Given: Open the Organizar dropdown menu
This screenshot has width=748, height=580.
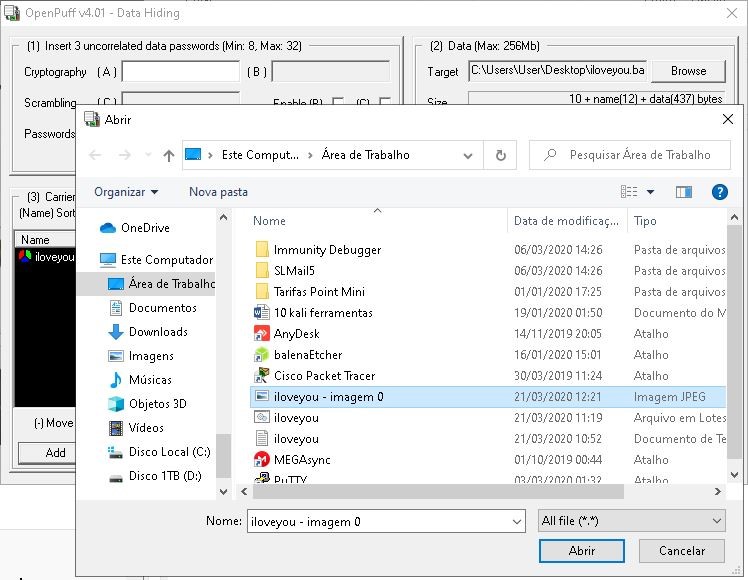Looking at the screenshot, I should [126, 192].
